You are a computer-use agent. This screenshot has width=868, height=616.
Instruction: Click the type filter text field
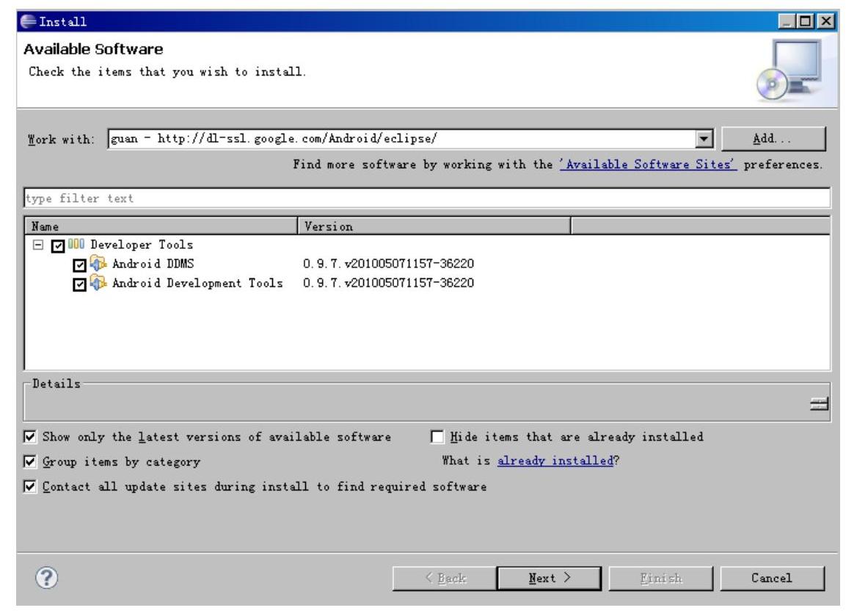[x=427, y=198]
